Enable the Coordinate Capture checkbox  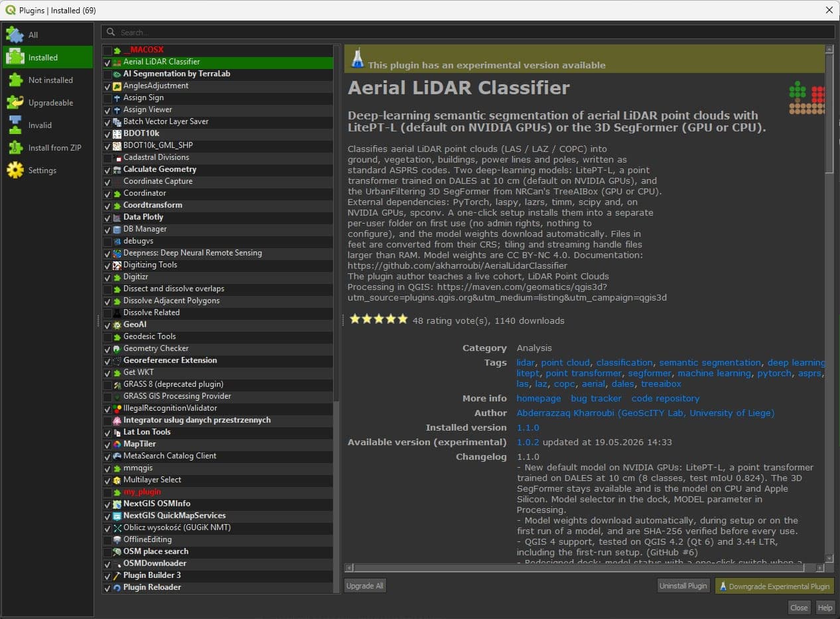[x=107, y=181]
